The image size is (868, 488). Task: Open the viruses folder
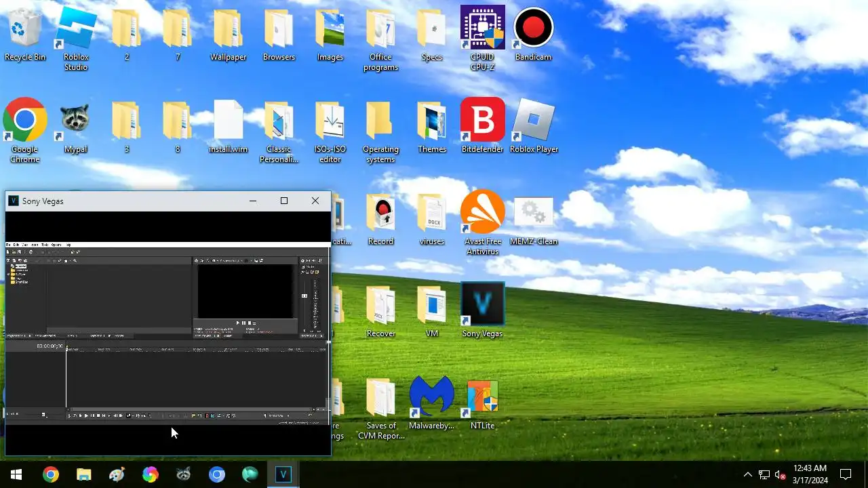432,219
